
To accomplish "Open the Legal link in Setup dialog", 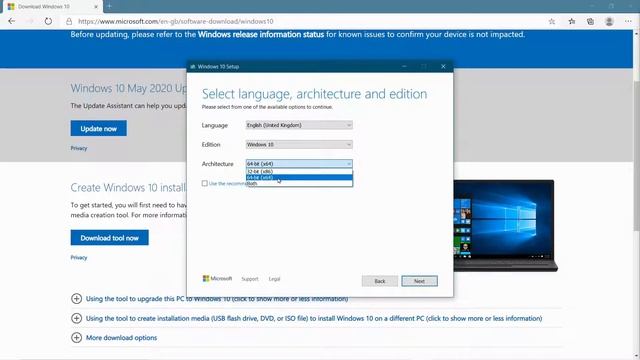I will click(x=274, y=279).
